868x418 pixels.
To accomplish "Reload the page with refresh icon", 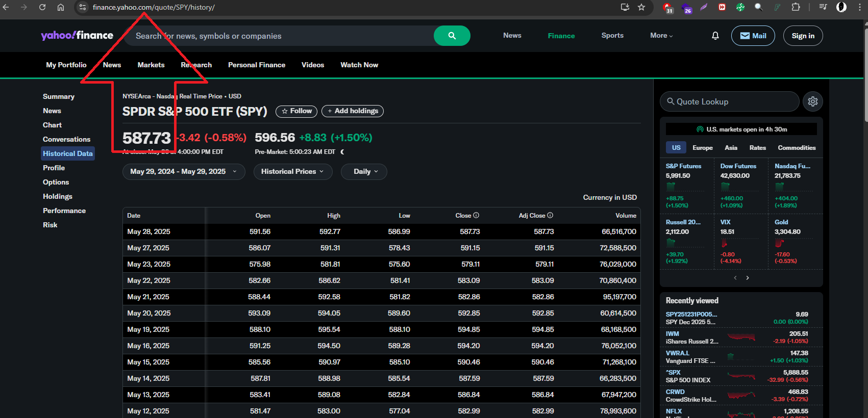I will 42,7.
